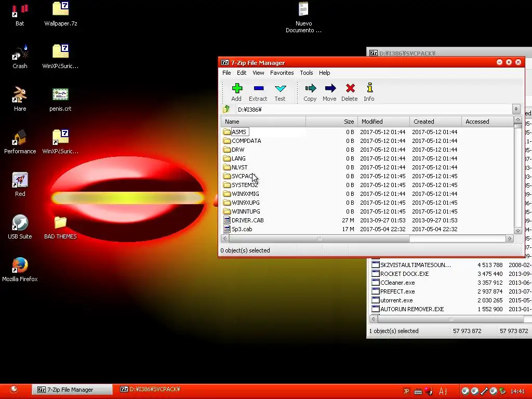Click the Start orb on the taskbar
Viewport: 532px width, 399px height.
(14, 389)
